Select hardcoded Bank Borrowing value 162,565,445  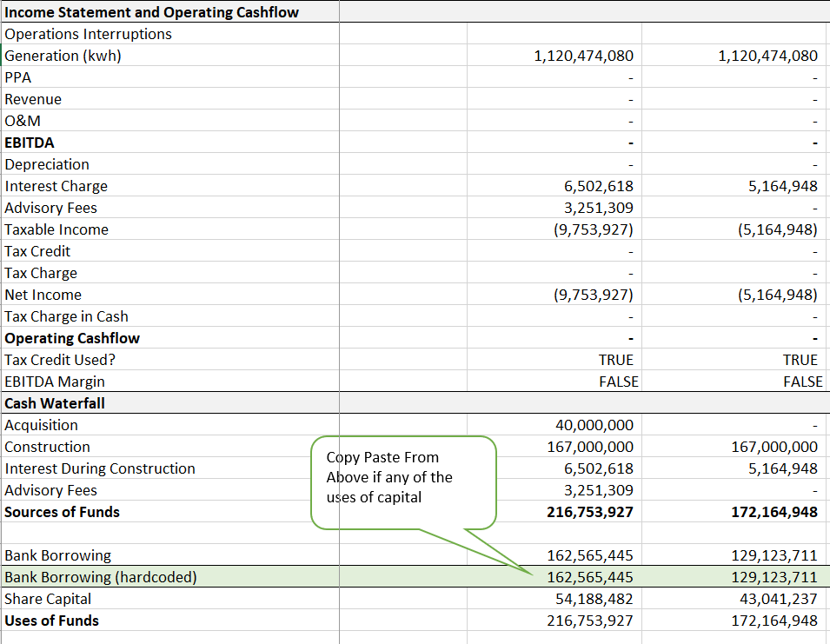589,577
